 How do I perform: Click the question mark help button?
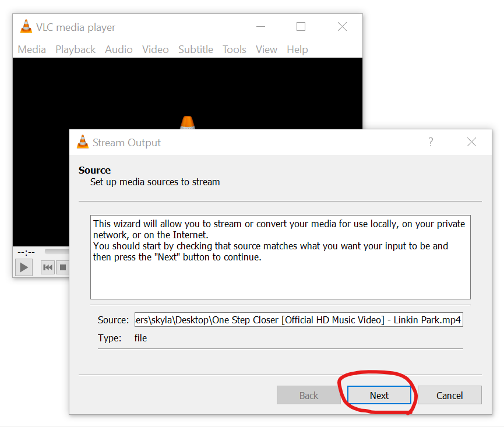(x=431, y=142)
